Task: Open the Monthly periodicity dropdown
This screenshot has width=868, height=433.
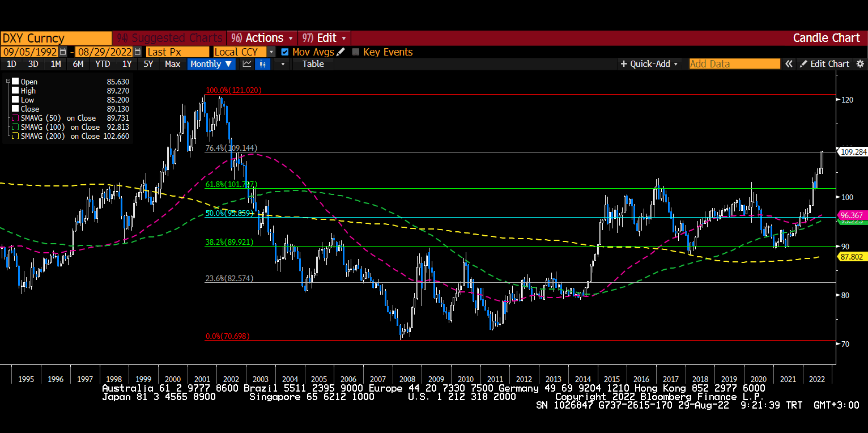Action: [x=211, y=64]
